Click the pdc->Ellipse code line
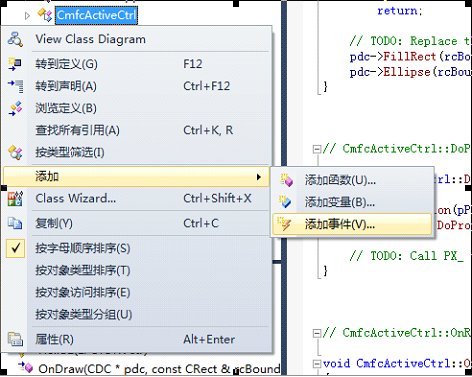 pos(410,72)
